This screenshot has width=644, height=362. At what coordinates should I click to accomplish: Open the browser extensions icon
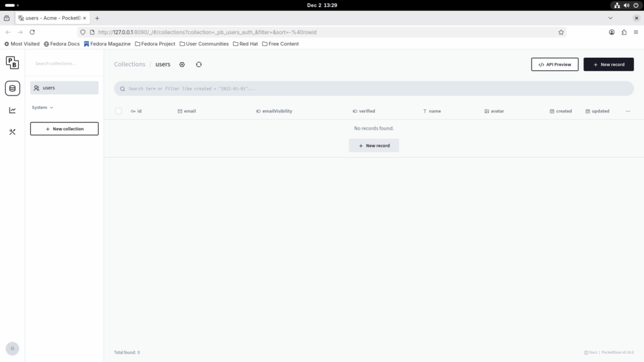624,32
